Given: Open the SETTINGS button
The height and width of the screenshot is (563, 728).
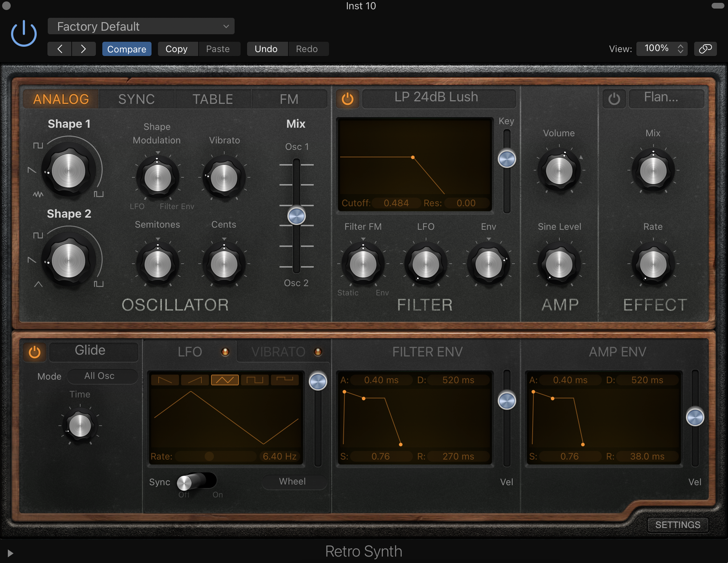Looking at the screenshot, I should pyautogui.click(x=677, y=525).
